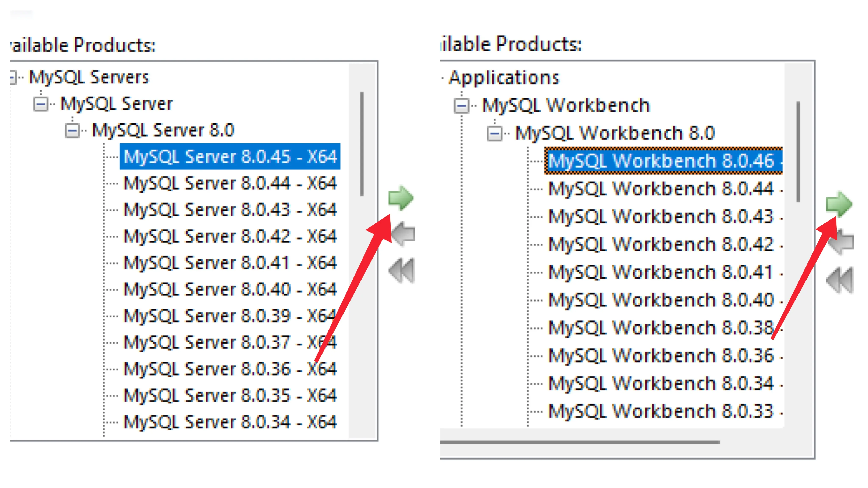
Task: Select MySQL Server 8.0.41 - X64
Action: (x=230, y=263)
